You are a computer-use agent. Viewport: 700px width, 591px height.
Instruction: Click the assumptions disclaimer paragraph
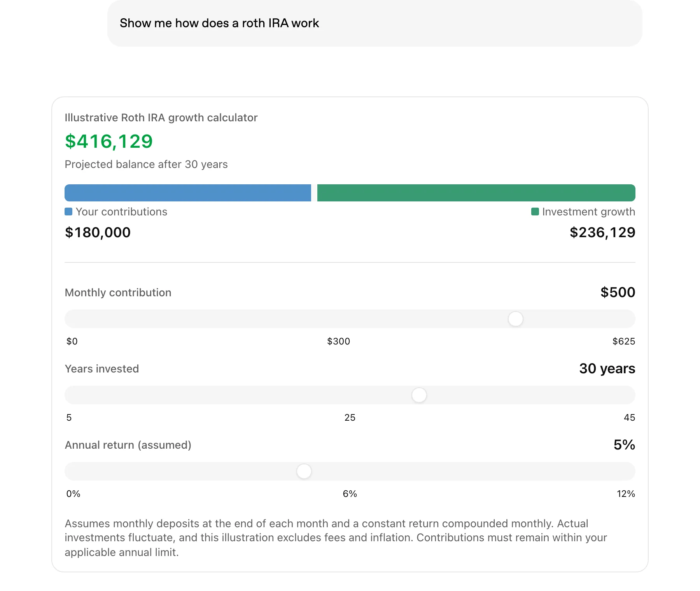point(336,538)
